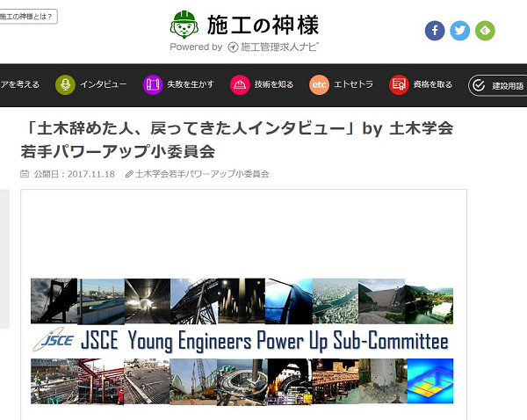The height and width of the screenshot is (420, 527).
Task: Click the JSCE Young Engineers banner image
Action: click(242, 341)
